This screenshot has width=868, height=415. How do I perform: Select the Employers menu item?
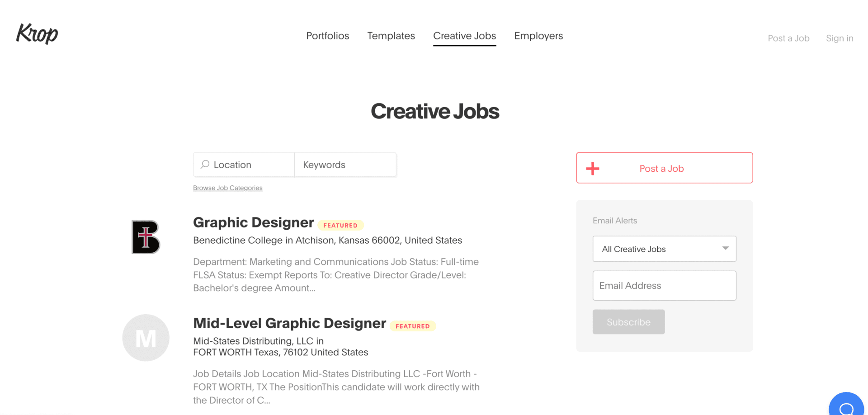click(538, 36)
